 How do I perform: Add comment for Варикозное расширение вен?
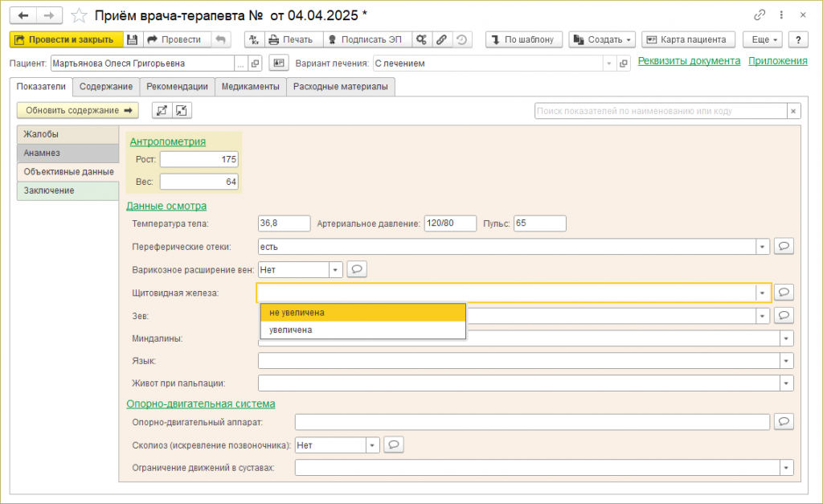(357, 269)
